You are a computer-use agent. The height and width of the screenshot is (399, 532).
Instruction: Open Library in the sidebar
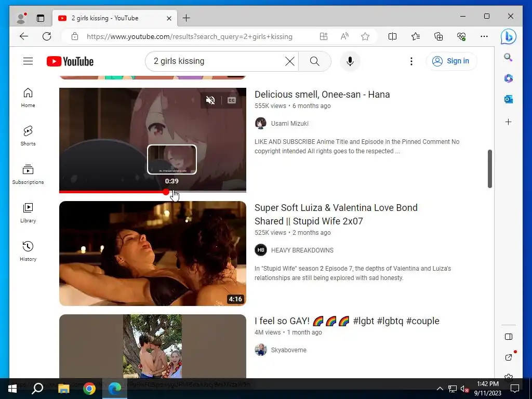(x=28, y=213)
